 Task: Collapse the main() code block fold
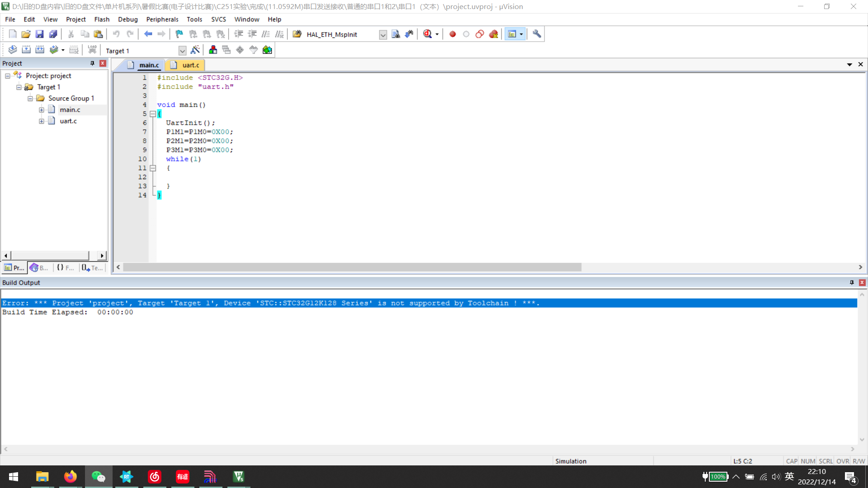153,114
